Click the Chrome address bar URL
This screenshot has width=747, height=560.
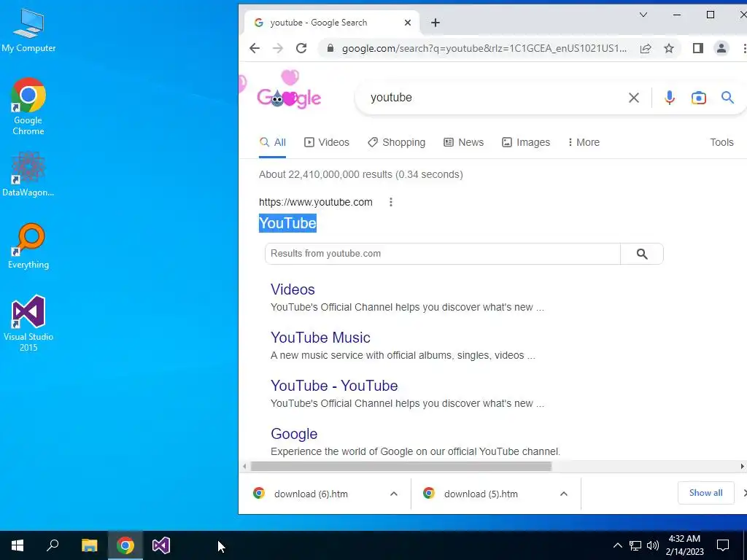[x=484, y=48]
